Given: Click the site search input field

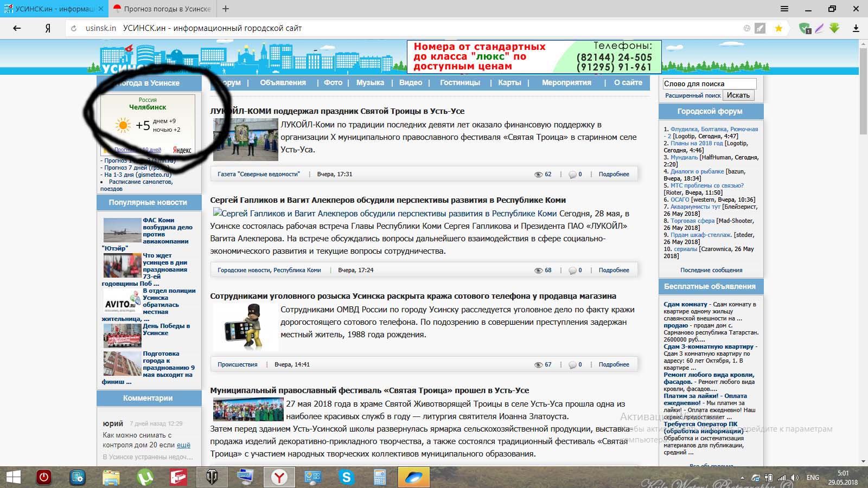Looking at the screenshot, I should point(709,84).
